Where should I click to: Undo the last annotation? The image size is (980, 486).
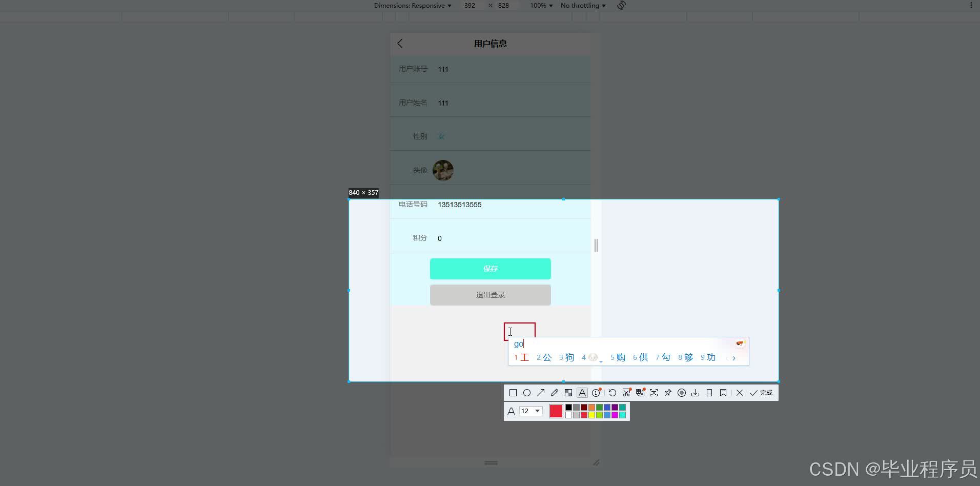[x=612, y=392]
